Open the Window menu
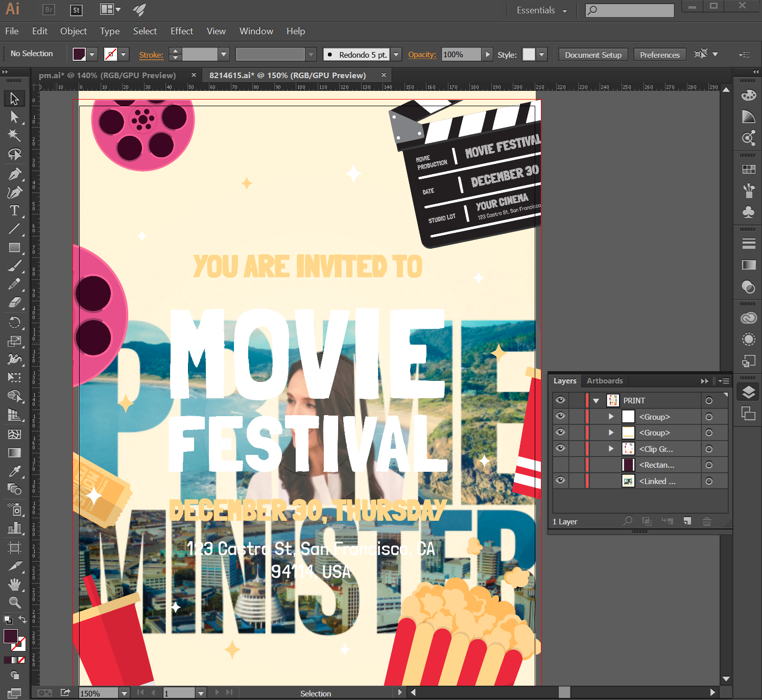This screenshot has height=700, width=762. click(x=256, y=31)
